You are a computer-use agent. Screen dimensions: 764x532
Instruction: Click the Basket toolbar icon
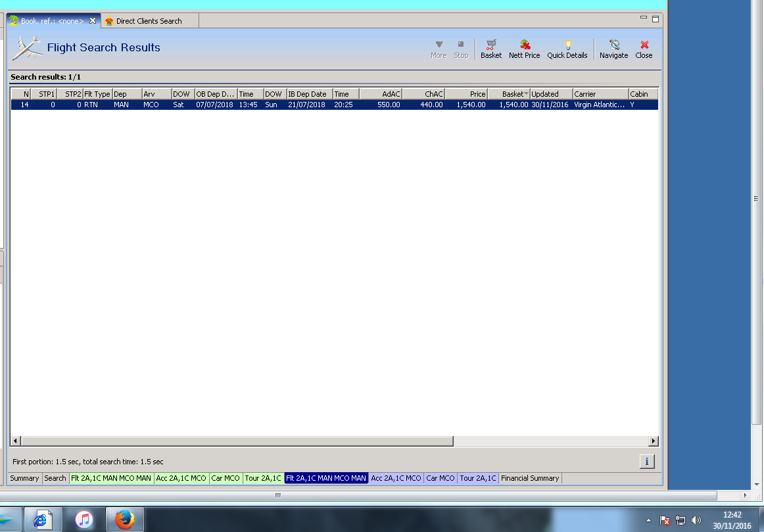[490, 49]
